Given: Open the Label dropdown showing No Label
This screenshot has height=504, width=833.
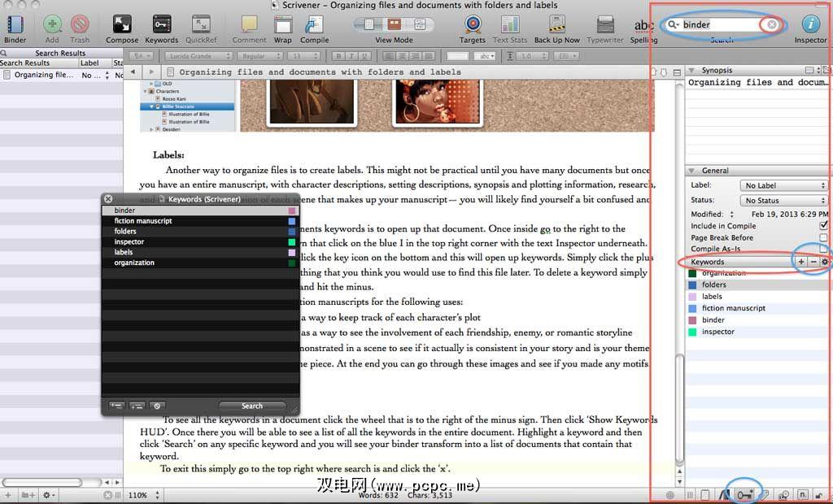Looking at the screenshot, I should click(783, 185).
